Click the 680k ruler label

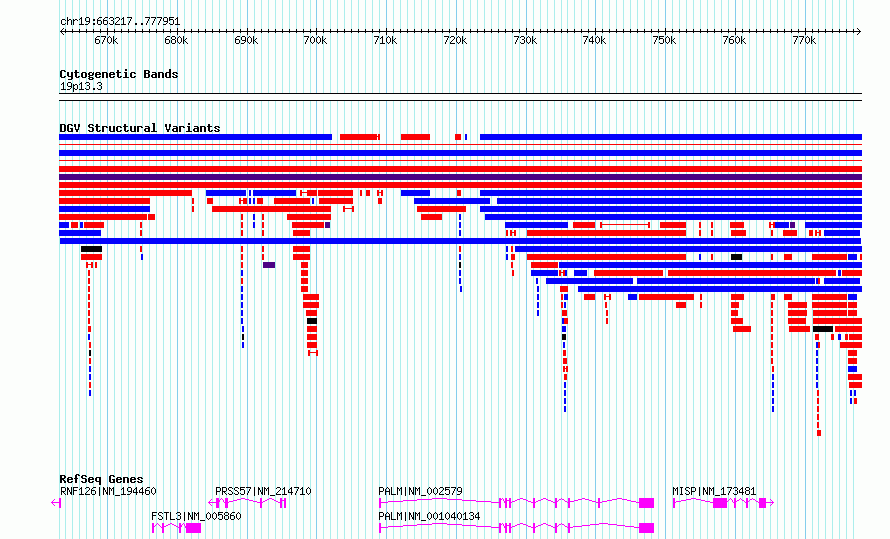point(176,41)
